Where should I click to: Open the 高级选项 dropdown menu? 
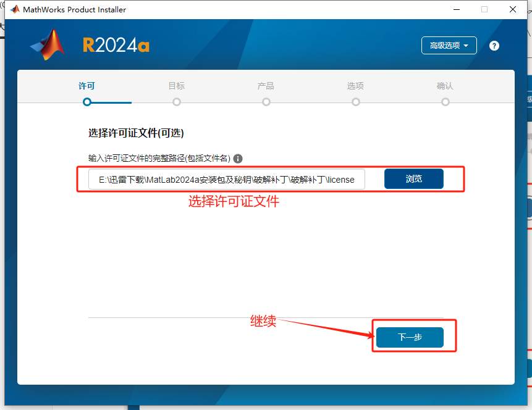[449, 46]
